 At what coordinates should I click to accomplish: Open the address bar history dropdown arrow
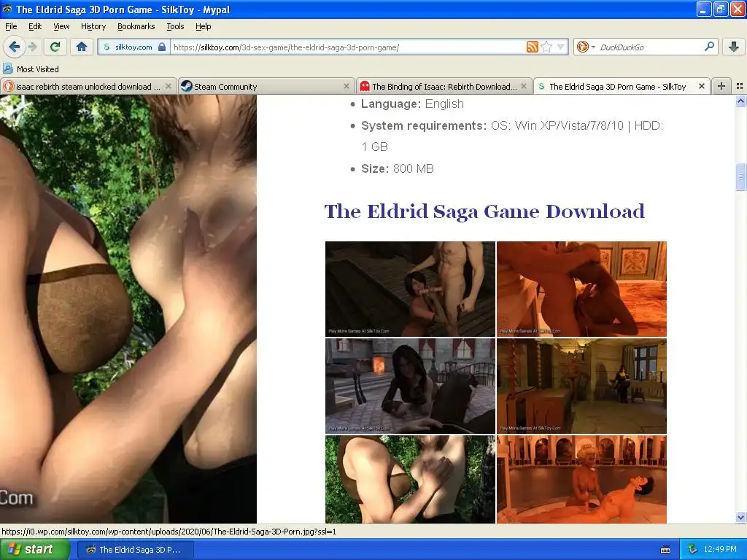point(561,47)
